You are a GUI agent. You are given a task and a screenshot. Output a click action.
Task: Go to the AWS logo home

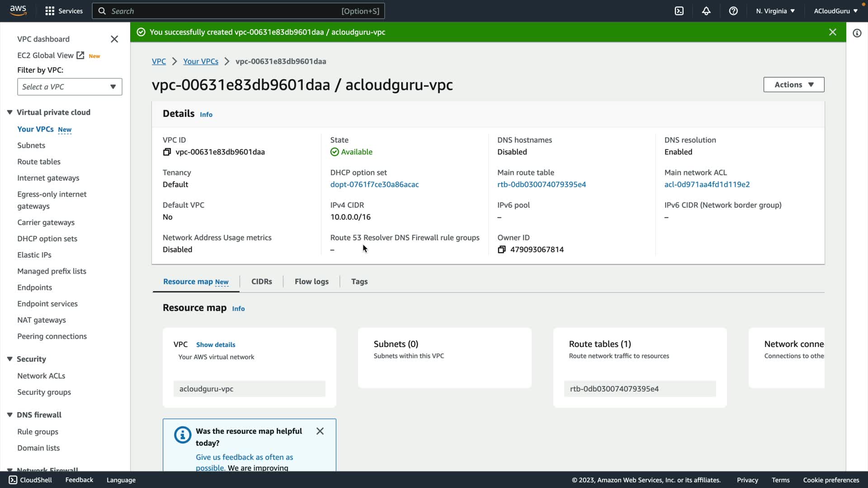click(x=18, y=10)
